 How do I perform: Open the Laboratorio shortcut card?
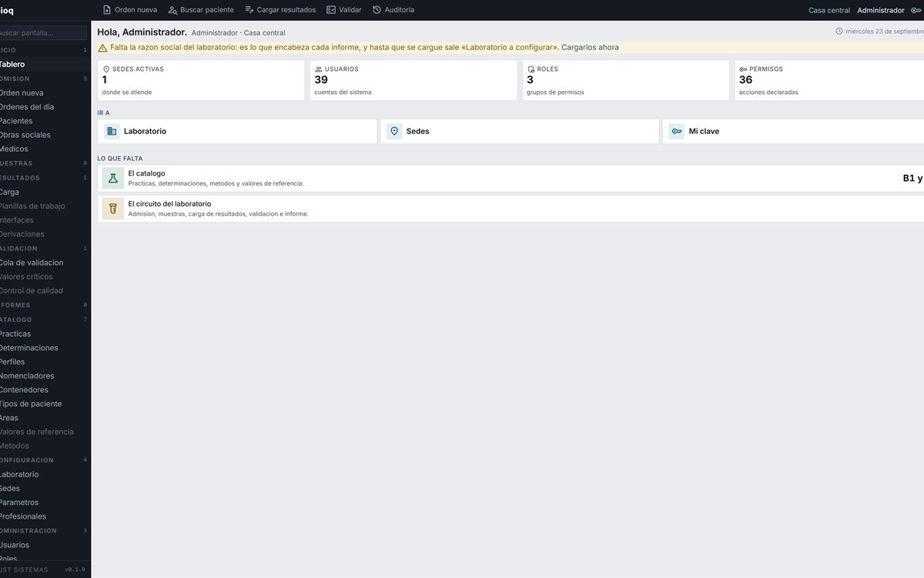237,131
